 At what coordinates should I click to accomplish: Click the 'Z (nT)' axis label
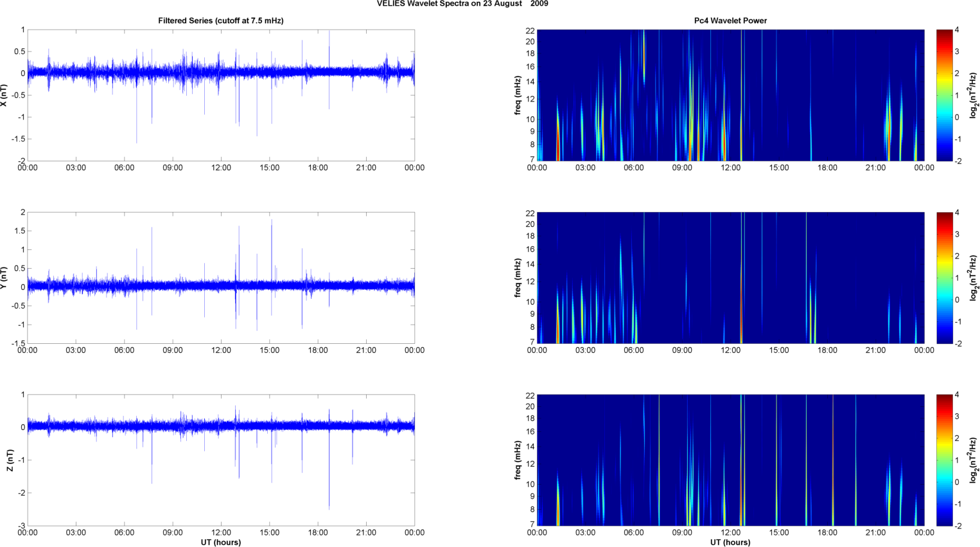point(10,460)
